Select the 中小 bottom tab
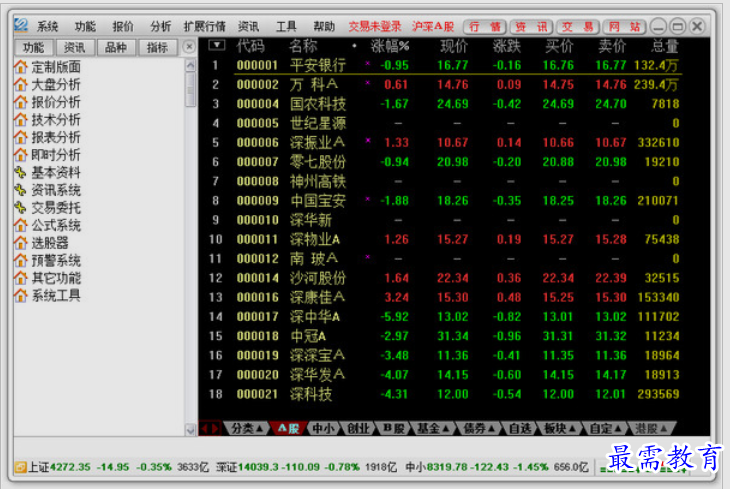The width and height of the screenshot is (730, 489). (x=324, y=428)
